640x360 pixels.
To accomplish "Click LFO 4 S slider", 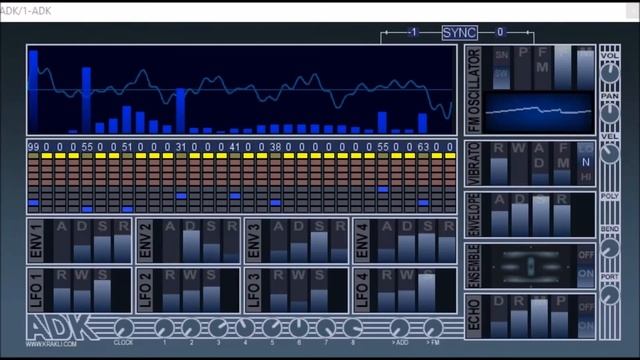I will [427, 291].
